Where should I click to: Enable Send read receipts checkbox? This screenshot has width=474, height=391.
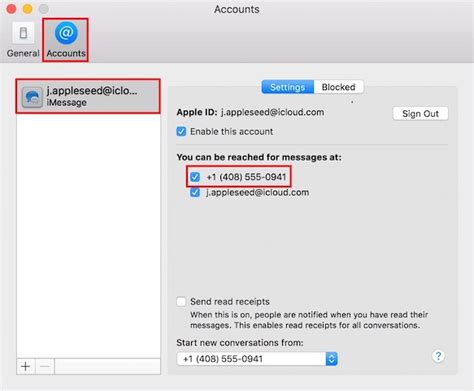click(181, 301)
